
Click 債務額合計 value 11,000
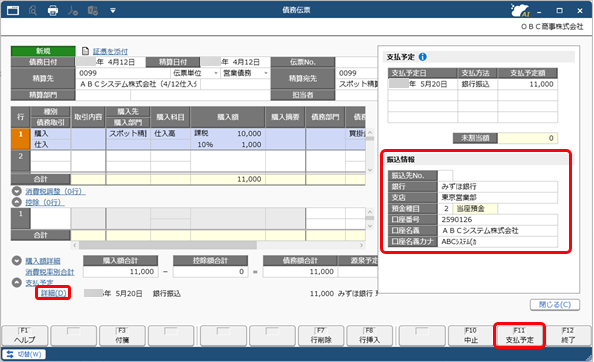[300, 272]
